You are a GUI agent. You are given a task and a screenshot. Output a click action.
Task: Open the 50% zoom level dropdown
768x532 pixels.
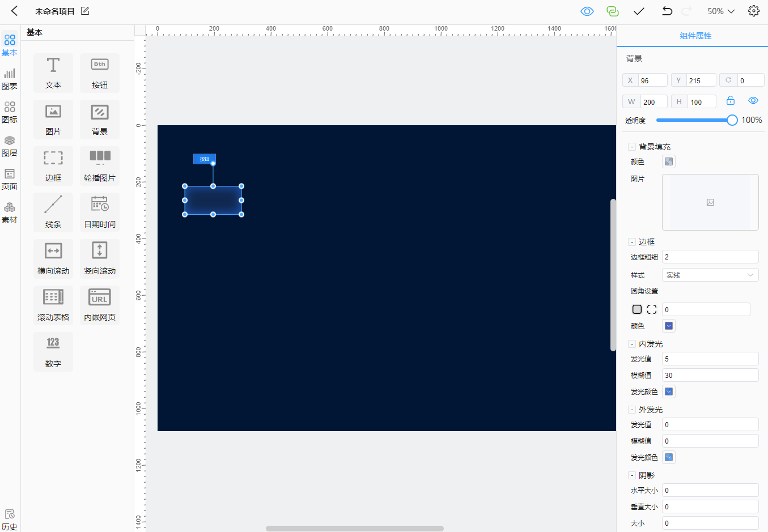click(721, 11)
